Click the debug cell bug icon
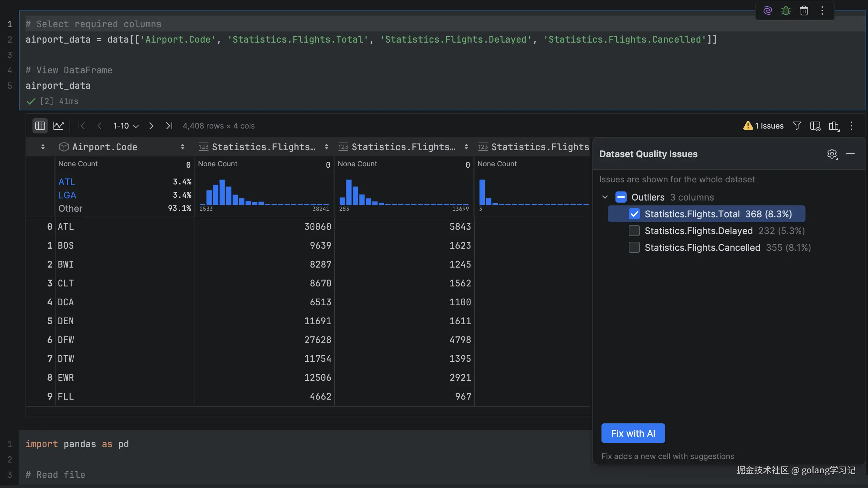The image size is (868, 488). (786, 11)
